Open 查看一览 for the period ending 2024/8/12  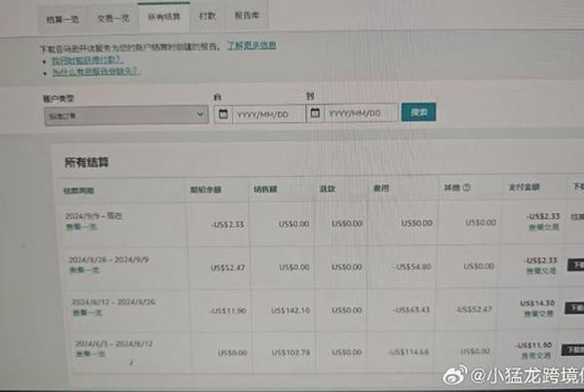90,354
